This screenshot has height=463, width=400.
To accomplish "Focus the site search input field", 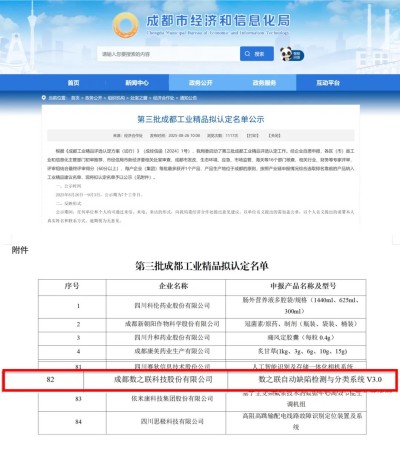I will pos(168,54).
